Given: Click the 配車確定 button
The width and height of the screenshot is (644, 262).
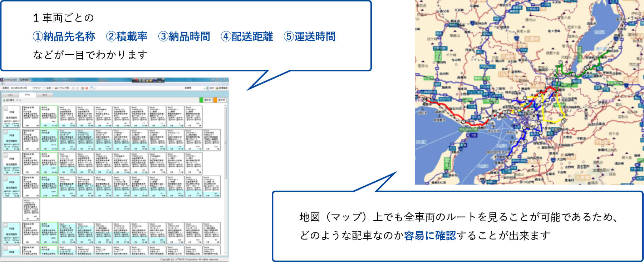Looking at the screenshot, I should pyautogui.click(x=222, y=88).
